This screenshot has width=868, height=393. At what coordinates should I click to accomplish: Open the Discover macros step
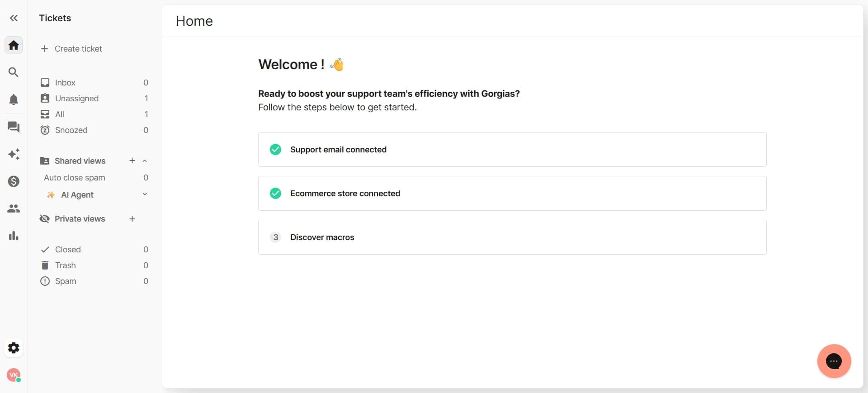coord(321,237)
